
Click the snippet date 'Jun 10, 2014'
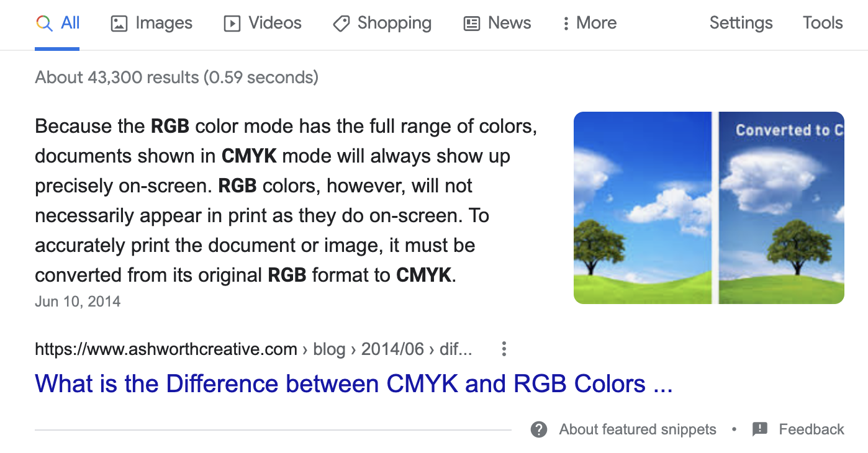(x=78, y=302)
